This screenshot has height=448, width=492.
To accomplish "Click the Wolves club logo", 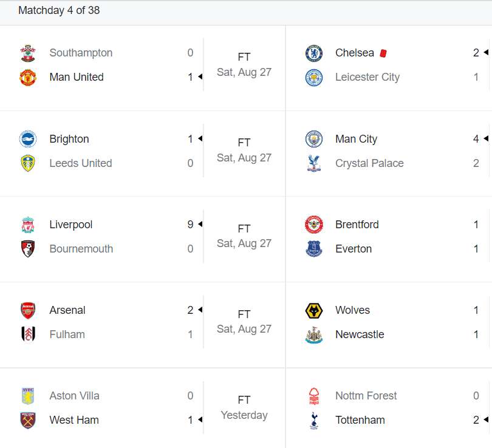I will point(314,310).
